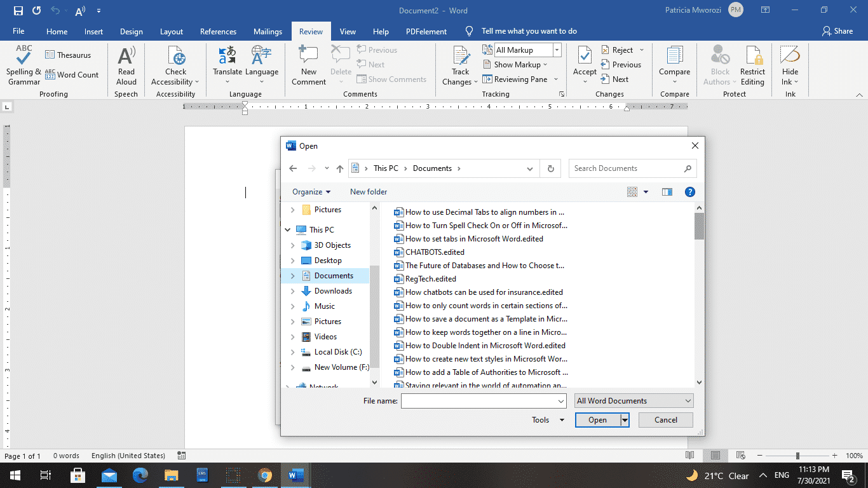Expand the Local Disk (C:) tree item
Screen dimensions: 868x488
(x=293, y=351)
